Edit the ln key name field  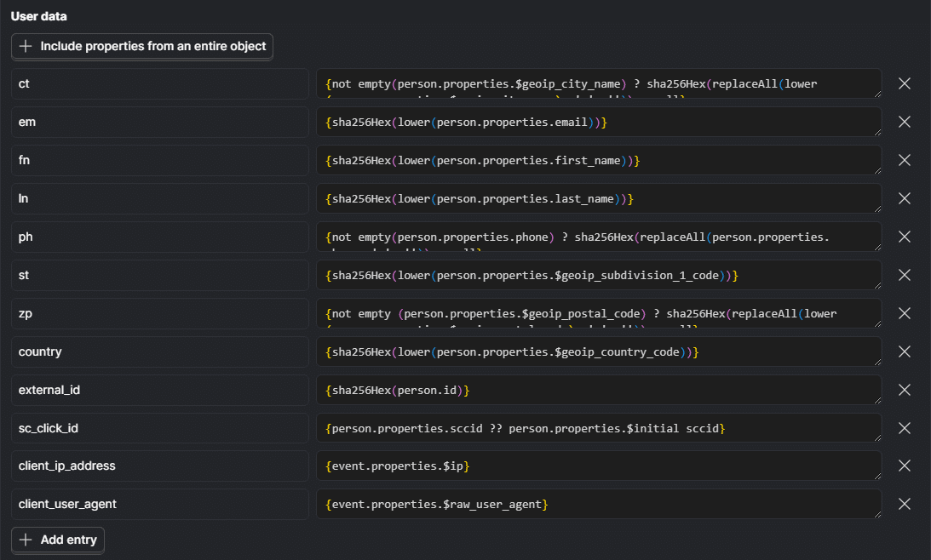[x=160, y=198]
